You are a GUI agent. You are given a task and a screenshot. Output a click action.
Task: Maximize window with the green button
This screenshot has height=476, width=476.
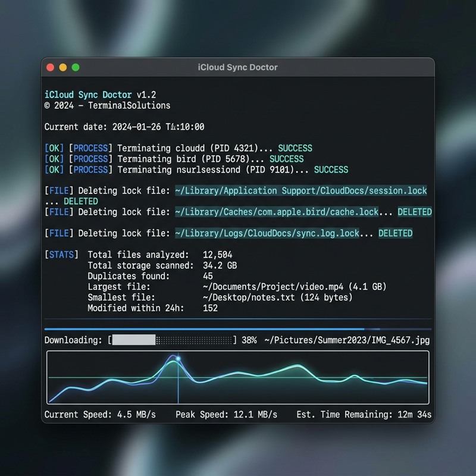click(x=76, y=67)
